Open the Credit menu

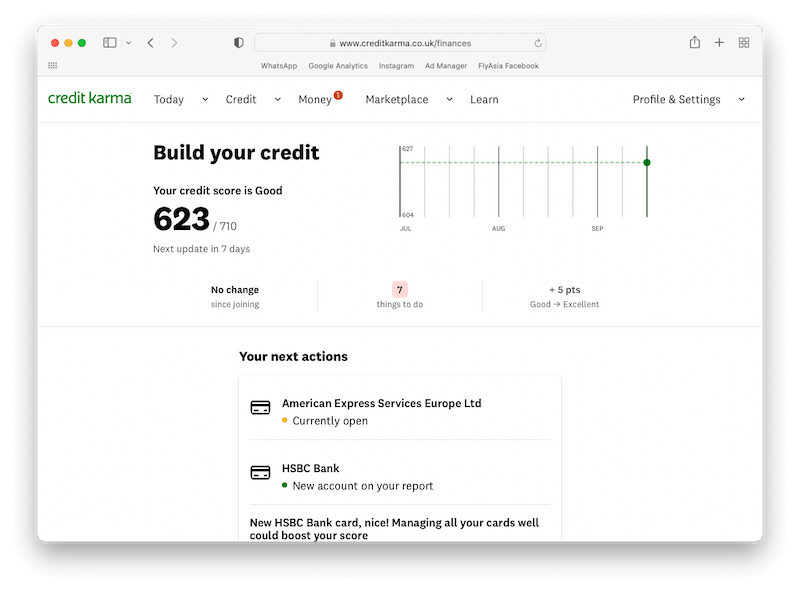pyautogui.click(x=241, y=100)
